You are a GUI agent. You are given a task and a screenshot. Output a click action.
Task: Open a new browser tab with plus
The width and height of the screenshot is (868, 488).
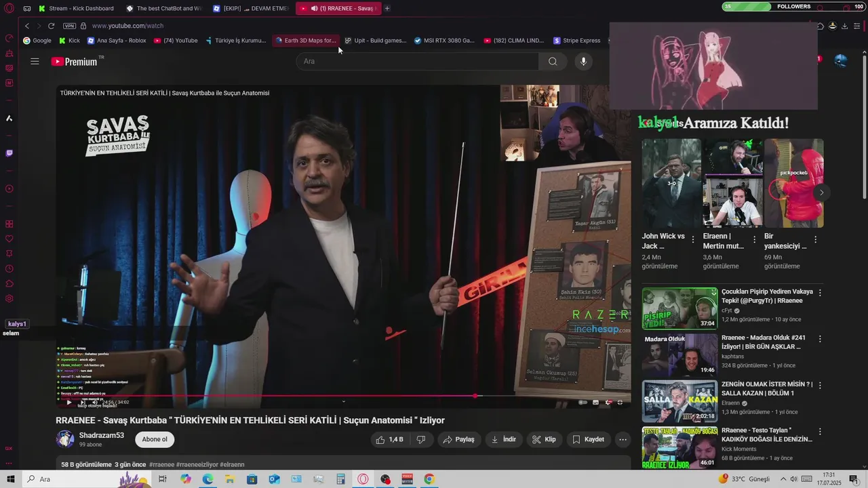(x=387, y=8)
